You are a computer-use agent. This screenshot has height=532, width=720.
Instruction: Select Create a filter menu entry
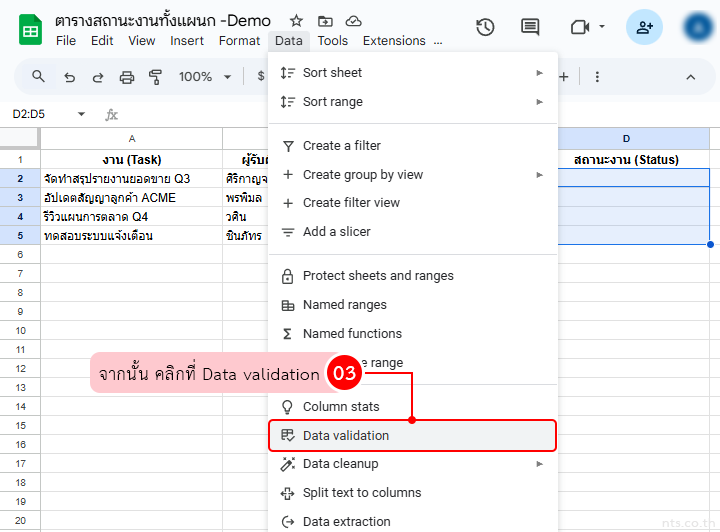pyautogui.click(x=342, y=145)
